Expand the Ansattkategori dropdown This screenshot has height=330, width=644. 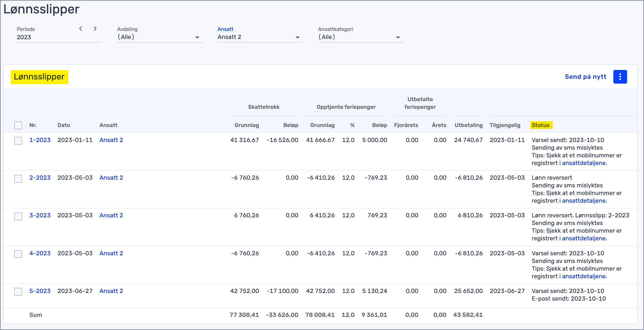(360, 37)
